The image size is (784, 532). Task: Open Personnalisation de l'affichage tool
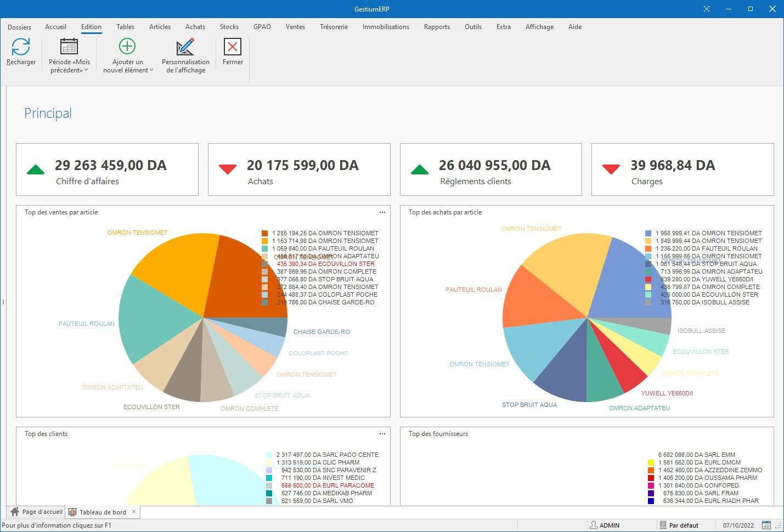185,47
